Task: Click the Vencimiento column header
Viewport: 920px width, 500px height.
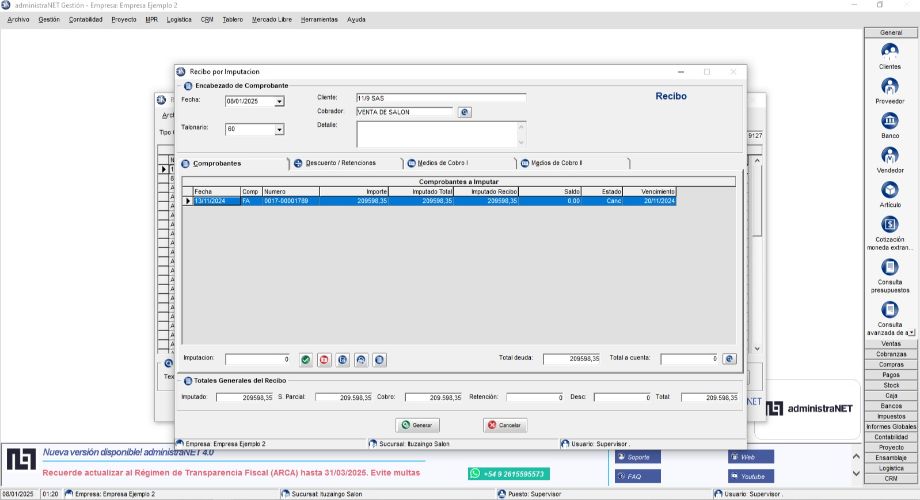Action: point(650,191)
